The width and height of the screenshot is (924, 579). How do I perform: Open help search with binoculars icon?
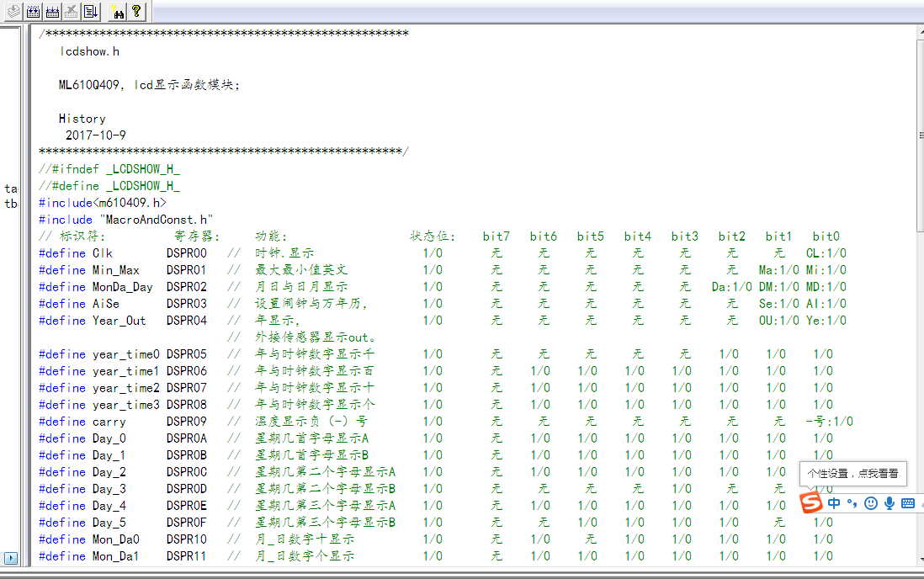(117, 11)
